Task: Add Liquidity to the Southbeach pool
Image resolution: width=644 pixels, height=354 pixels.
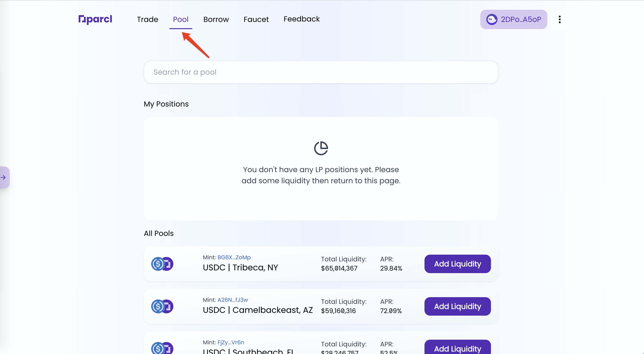Action: pos(457,348)
